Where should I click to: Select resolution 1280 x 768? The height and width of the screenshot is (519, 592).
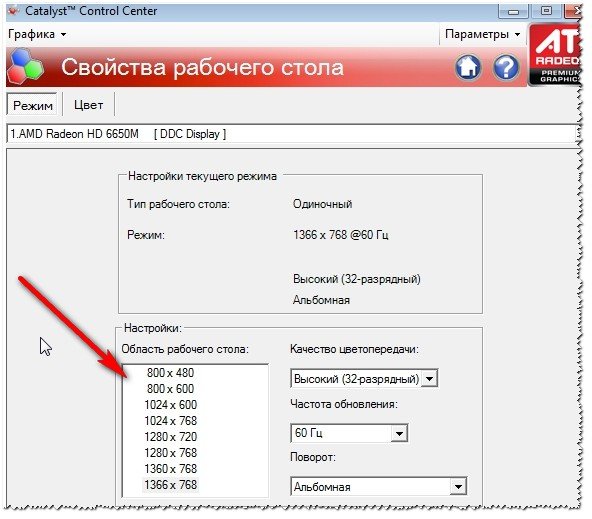170,453
